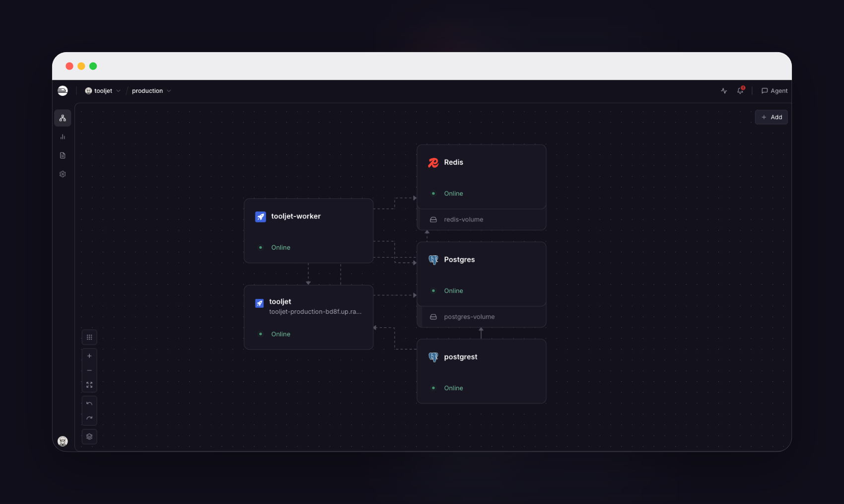
Task: Open the tooljet-production-bd8f.up.ra... URL
Action: tap(315, 312)
